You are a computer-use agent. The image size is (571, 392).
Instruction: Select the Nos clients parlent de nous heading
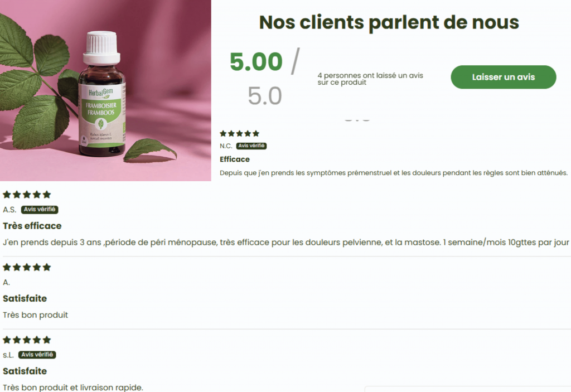(x=389, y=22)
